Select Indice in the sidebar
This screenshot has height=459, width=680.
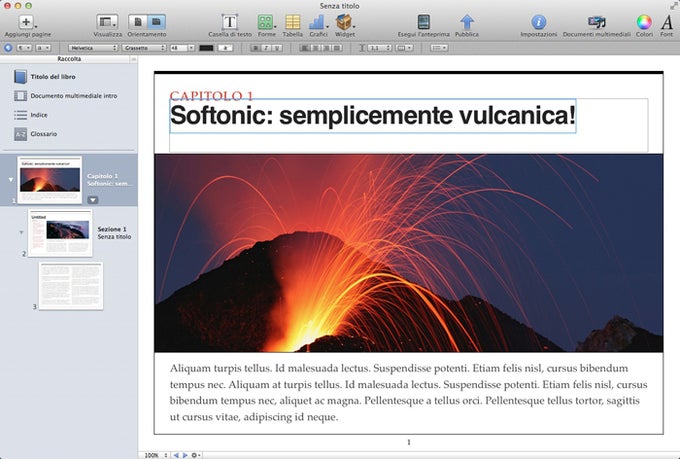click(x=39, y=115)
